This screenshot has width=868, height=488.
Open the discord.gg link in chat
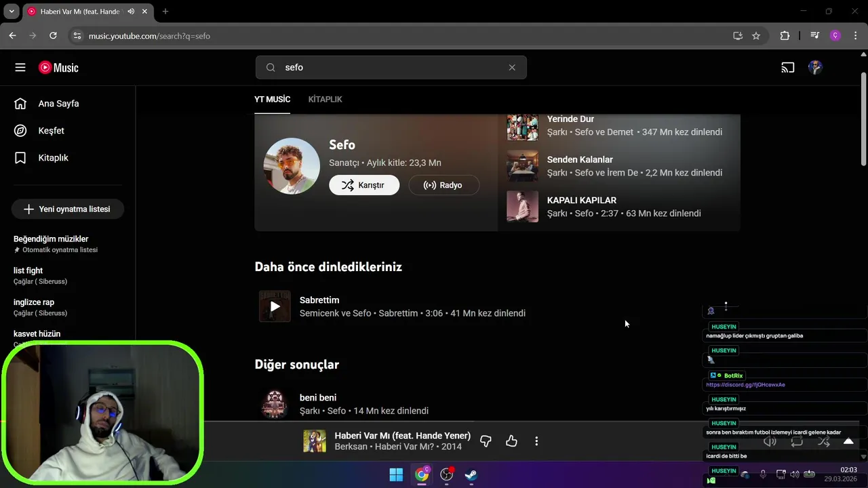pyautogui.click(x=745, y=385)
